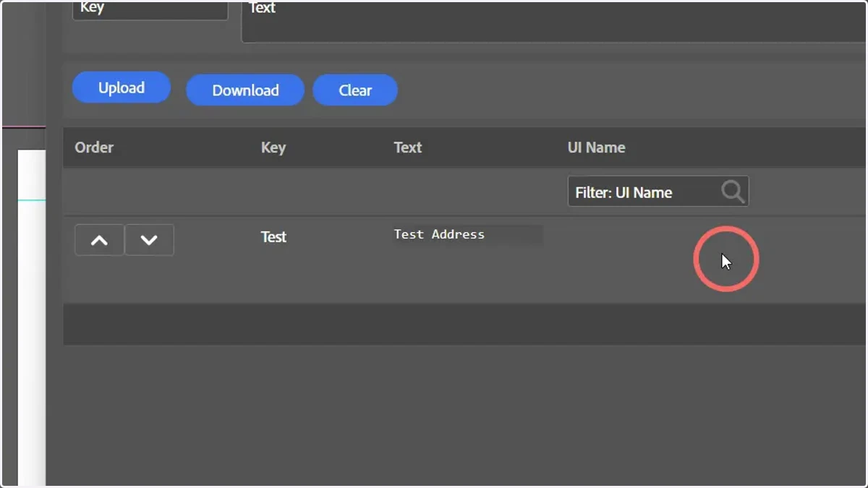Click the Test key cell
Viewport: 868px width, 488px height.
click(273, 237)
